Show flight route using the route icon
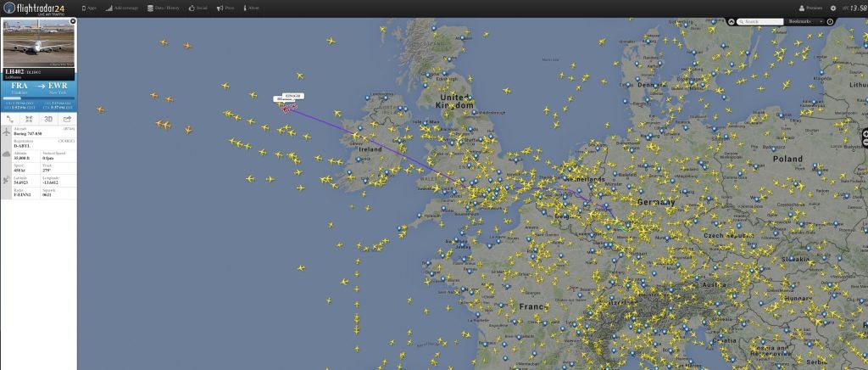This screenshot has height=370, width=868. 9,119
